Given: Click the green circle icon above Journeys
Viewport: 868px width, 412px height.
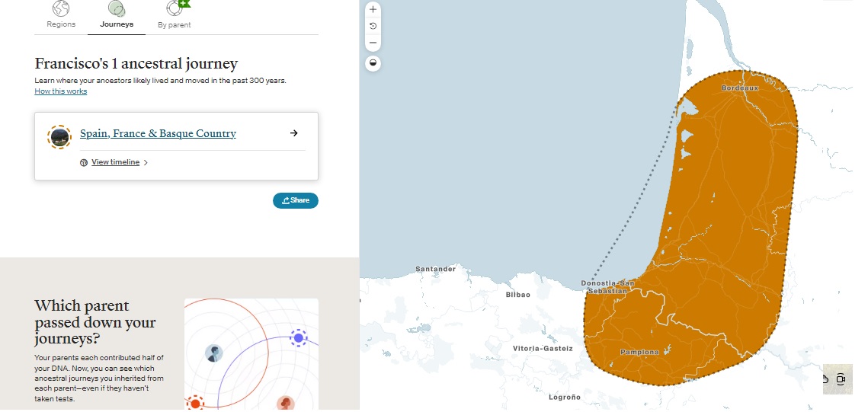Looking at the screenshot, I should pos(117,8).
